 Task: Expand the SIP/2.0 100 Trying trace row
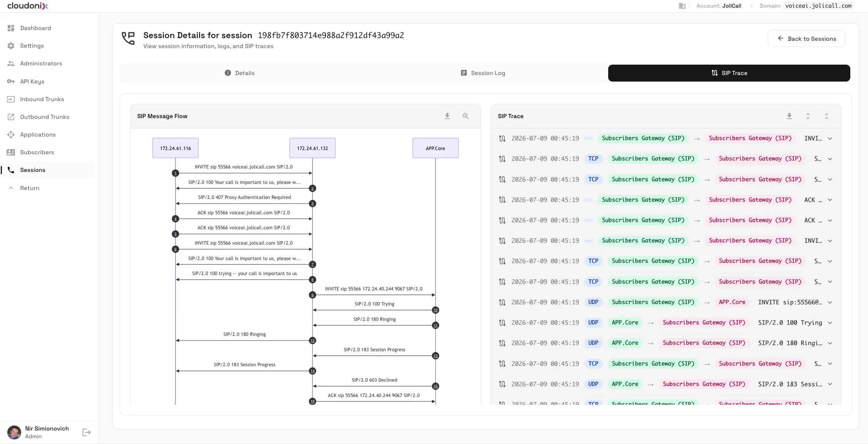tap(830, 323)
